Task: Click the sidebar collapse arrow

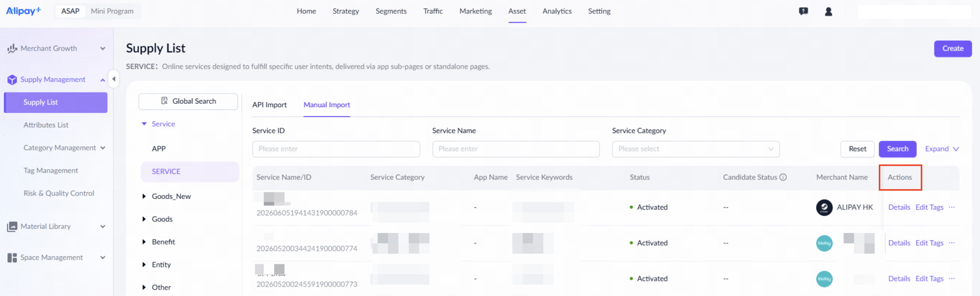Action: tap(113, 79)
